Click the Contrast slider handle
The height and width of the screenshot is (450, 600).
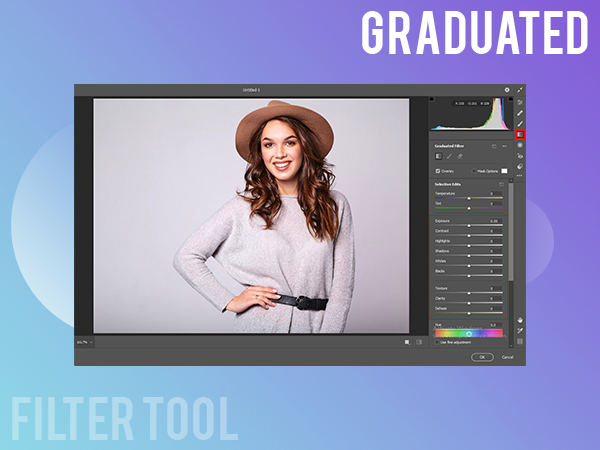point(469,236)
